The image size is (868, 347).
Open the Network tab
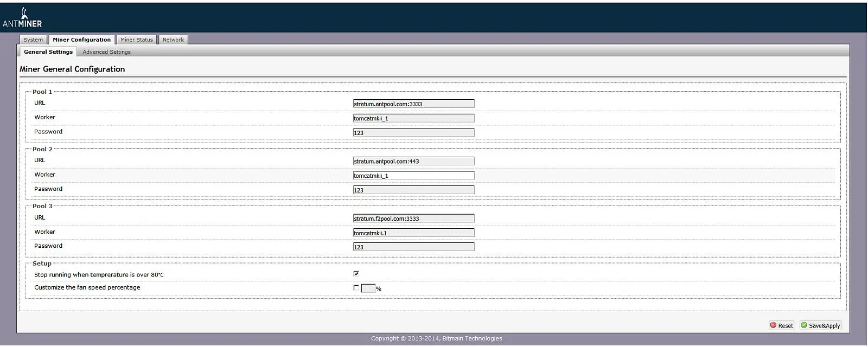(173, 40)
